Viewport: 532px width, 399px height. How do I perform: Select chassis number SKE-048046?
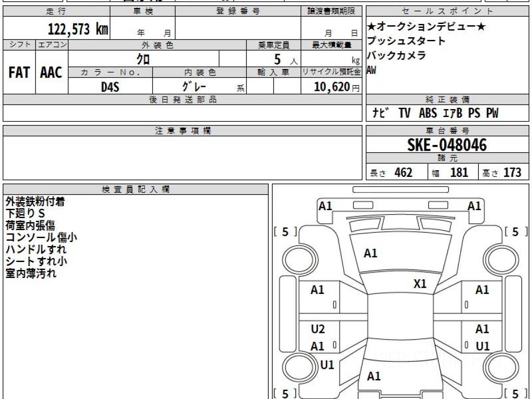pyautogui.click(x=447, y=145)
